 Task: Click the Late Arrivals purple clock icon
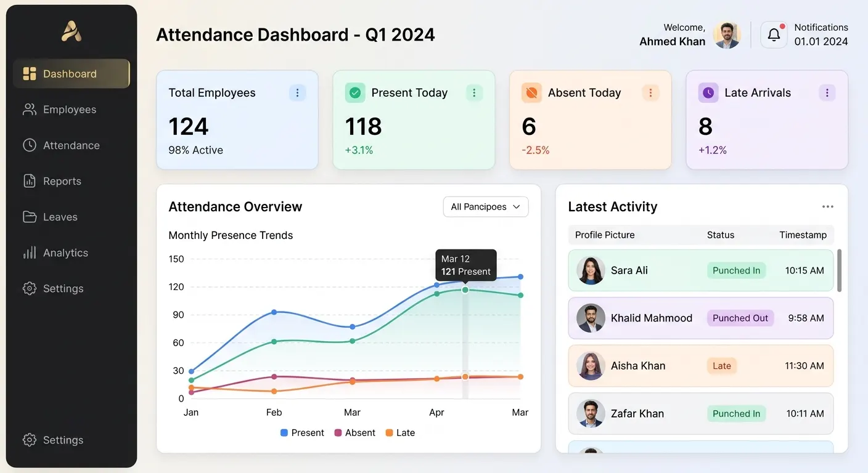click(708, 93)
